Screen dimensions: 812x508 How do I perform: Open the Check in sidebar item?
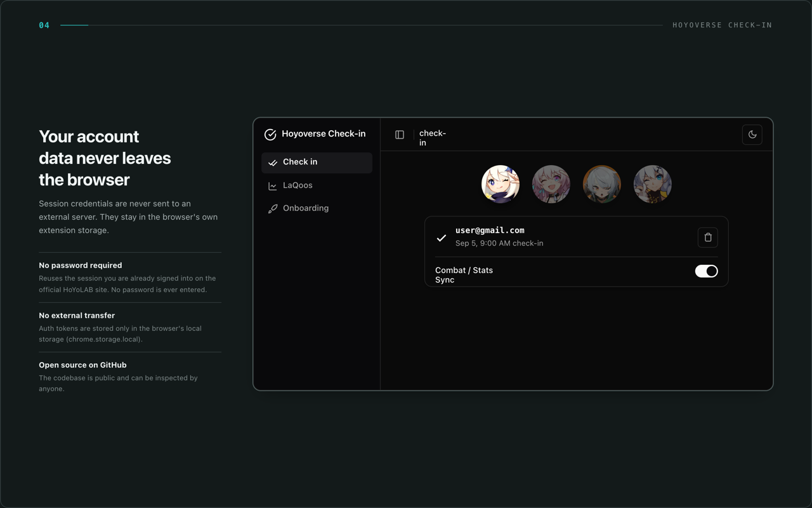coord(317,163)
